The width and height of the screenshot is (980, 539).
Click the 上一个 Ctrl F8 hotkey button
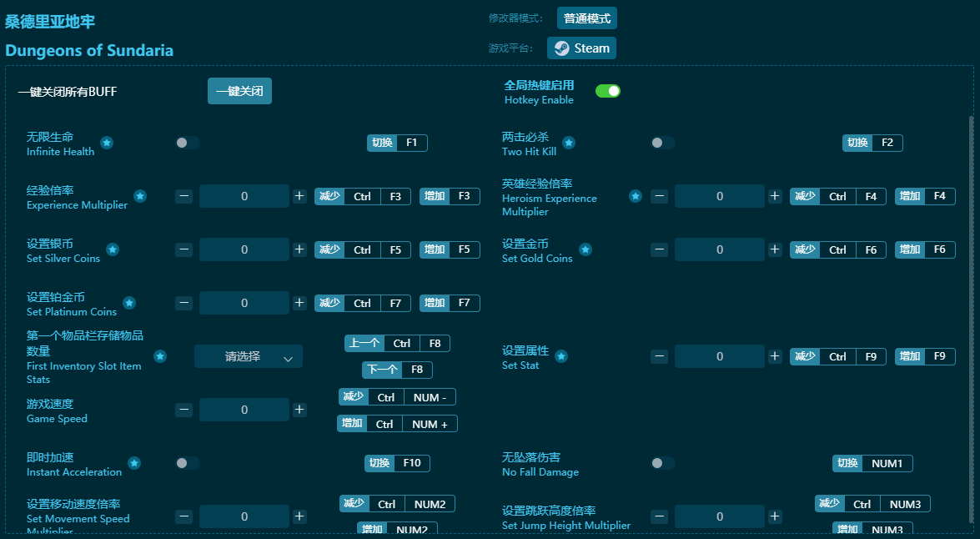(397, 343)
